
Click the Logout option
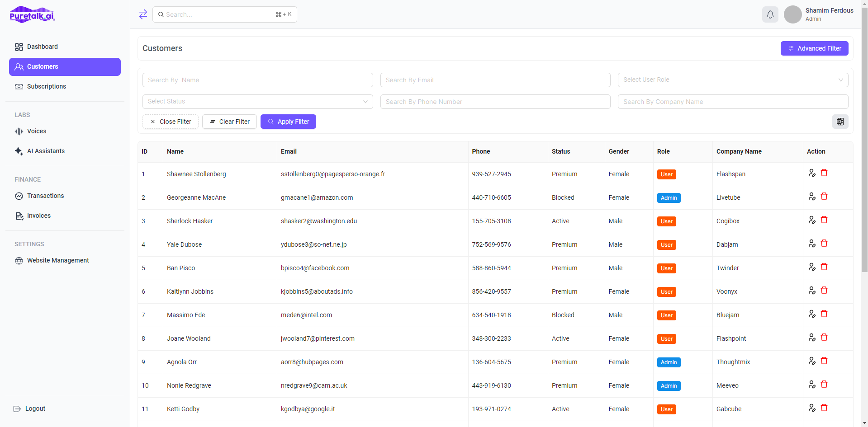(x=35, y=408)
